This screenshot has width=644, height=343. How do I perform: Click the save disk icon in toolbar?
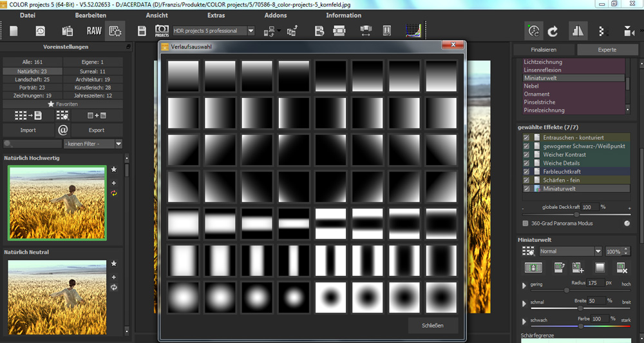pyautogui.click(x=142, y=30)
